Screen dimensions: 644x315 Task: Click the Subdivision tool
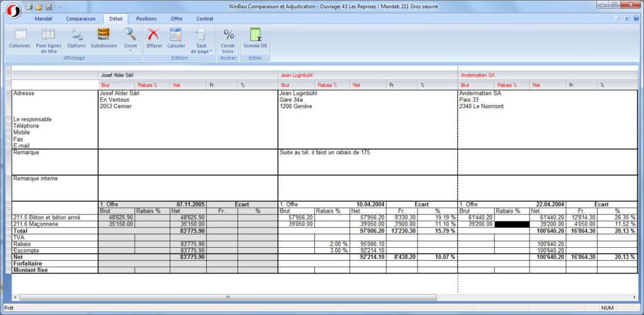pos(104,38)
